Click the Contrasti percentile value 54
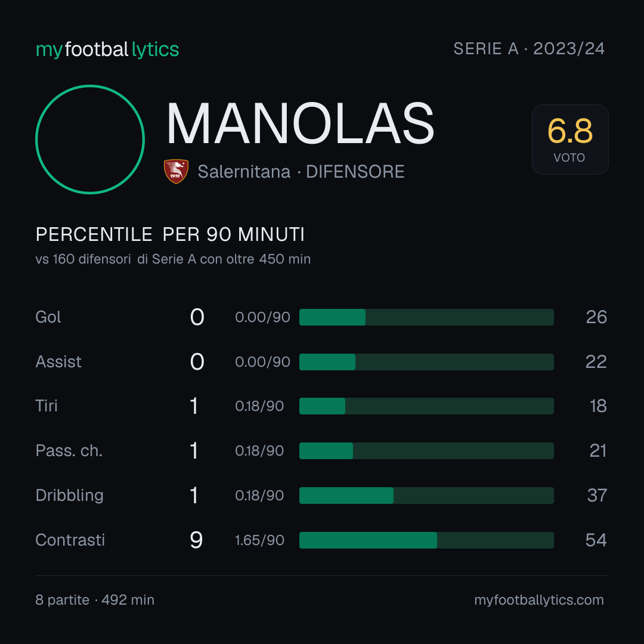This screenshot has height=644, width=644. tap(596, 540)
